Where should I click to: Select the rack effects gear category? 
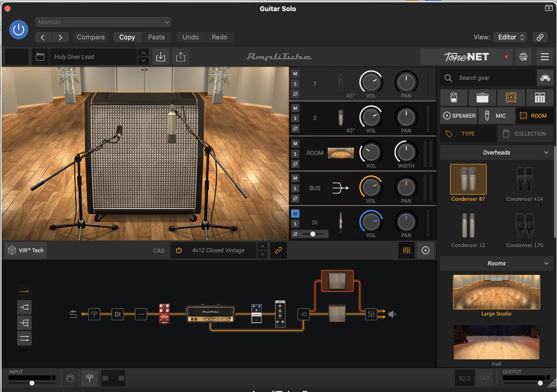coord(540,97)
